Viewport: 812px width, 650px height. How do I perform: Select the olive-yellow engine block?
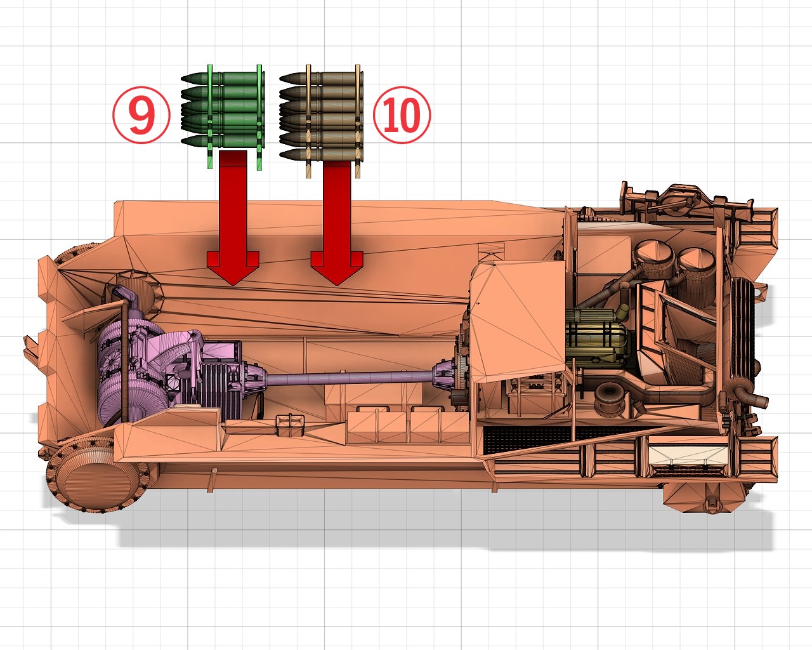click(593, 338)
